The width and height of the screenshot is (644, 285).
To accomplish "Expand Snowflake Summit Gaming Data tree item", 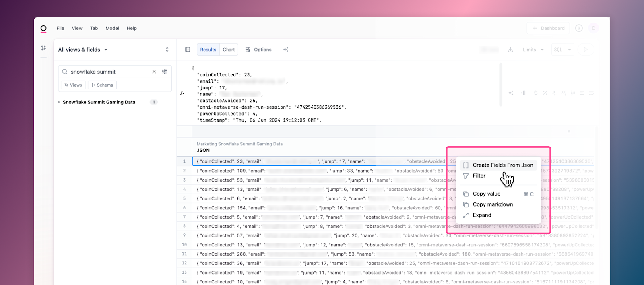I will [59, 102].
